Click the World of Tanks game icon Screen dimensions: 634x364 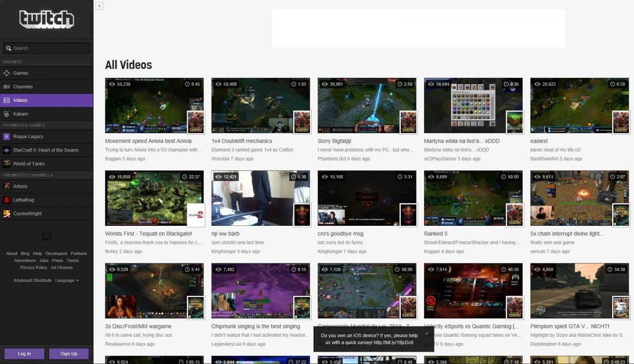[x=6, y=164]
